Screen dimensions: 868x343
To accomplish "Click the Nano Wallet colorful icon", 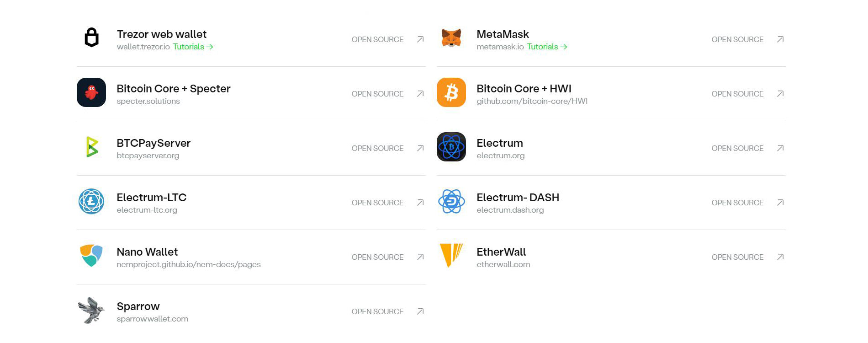I will pos(91,255).
